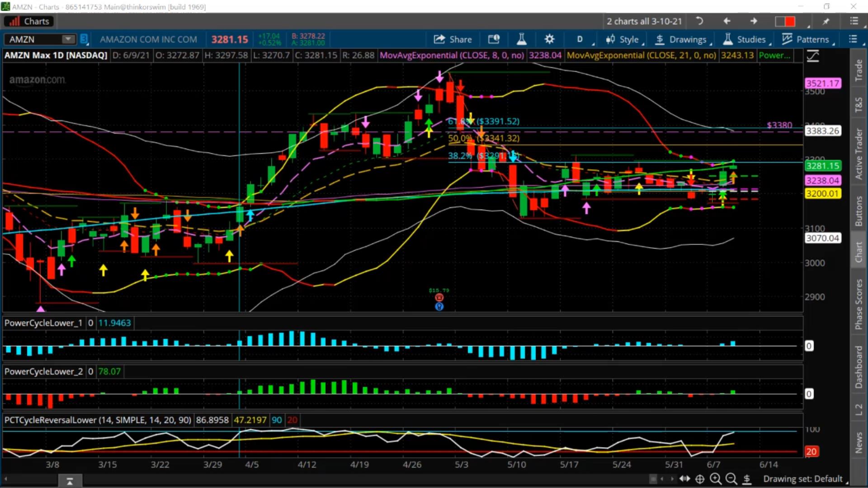Click the green Power... study label
Image resolution: width=868 pixels, height=488 pixels.
pyautogui.click(x=774, y=55)
